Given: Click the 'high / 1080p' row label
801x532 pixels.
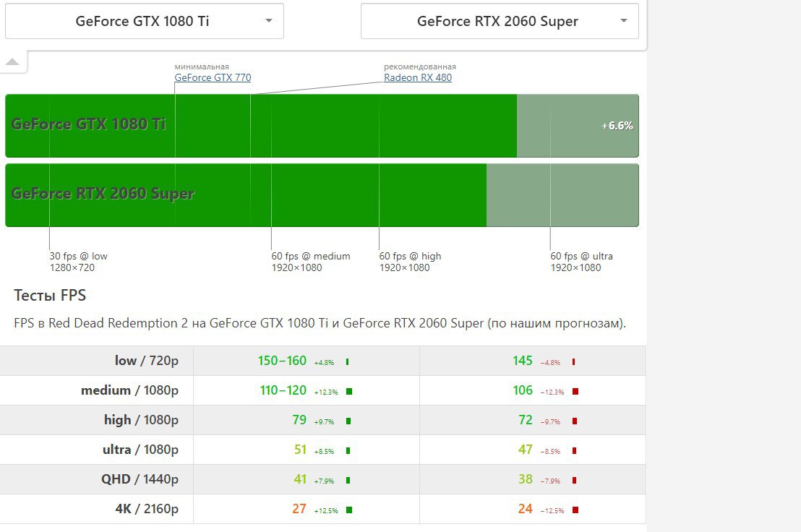Looking at the screenshot, I should tap(142, 420).
